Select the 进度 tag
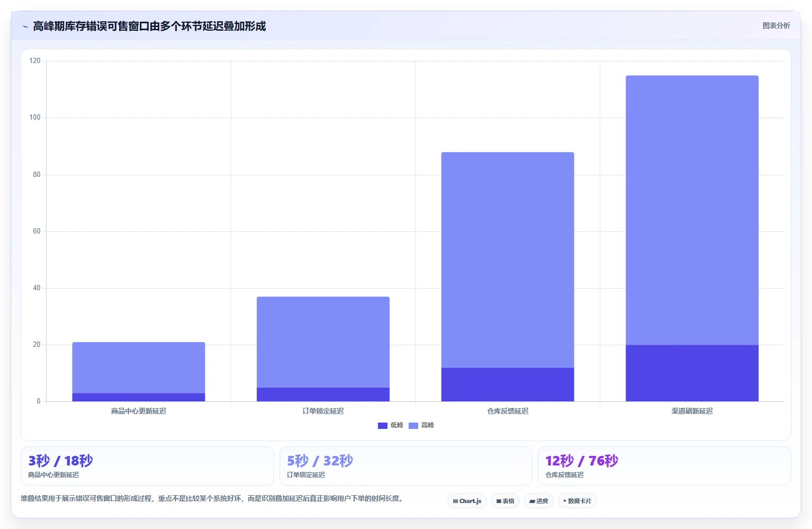This screenshot has height=529, width=812. (x=539, y=501)
